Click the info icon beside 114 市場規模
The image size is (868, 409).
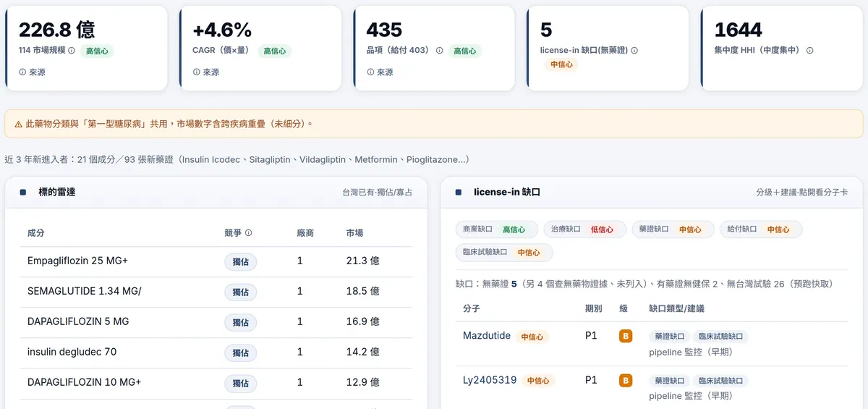(72, 51)
